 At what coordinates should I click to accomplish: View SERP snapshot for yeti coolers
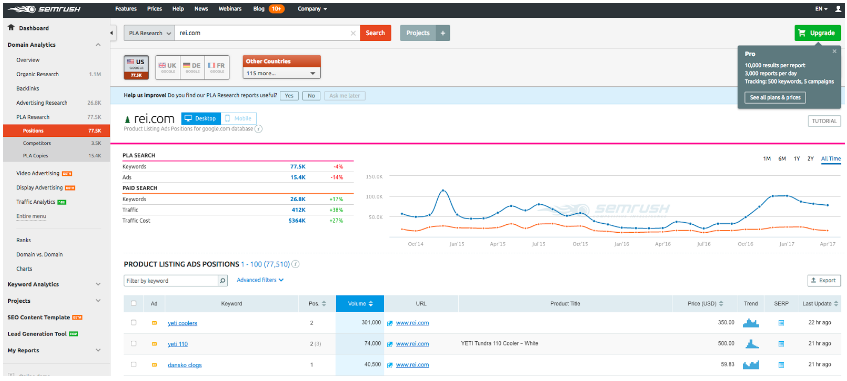pos(780,323)
